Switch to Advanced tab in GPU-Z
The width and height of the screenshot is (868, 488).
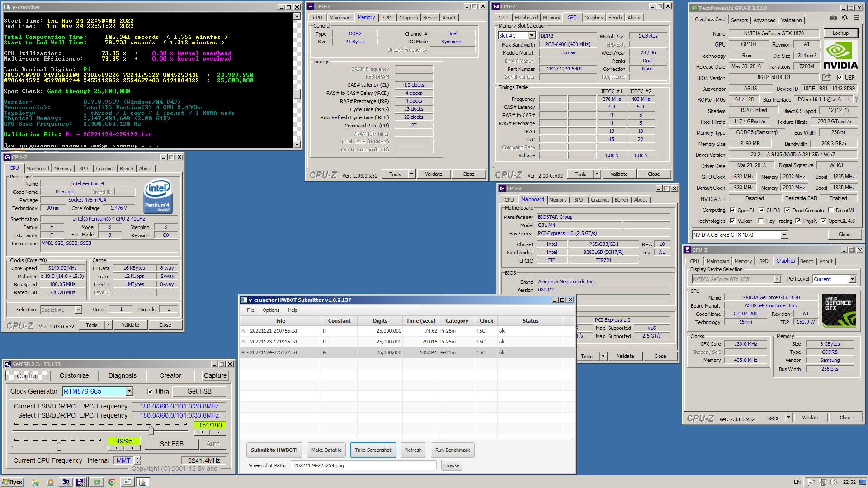click(764, 20)
